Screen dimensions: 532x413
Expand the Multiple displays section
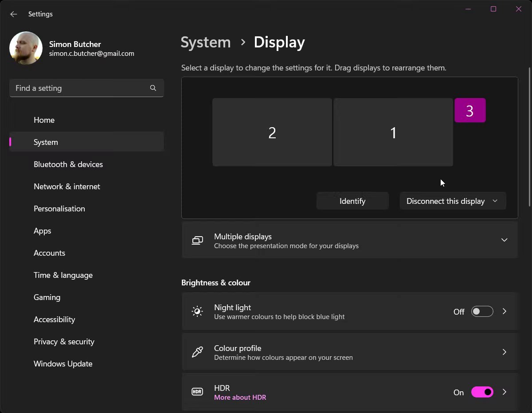(x=504, y=240)
